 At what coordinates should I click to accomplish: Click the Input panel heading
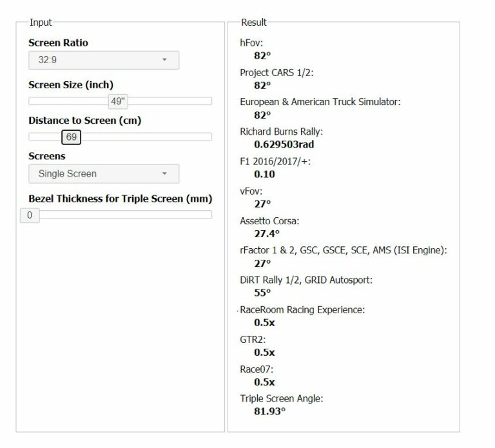pos(41,23)
